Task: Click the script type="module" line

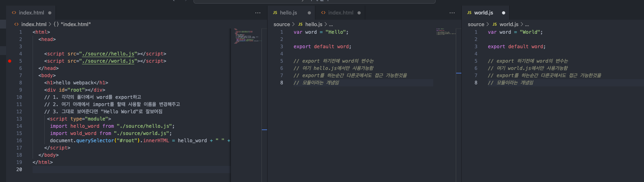Action: tap(79, 119)
